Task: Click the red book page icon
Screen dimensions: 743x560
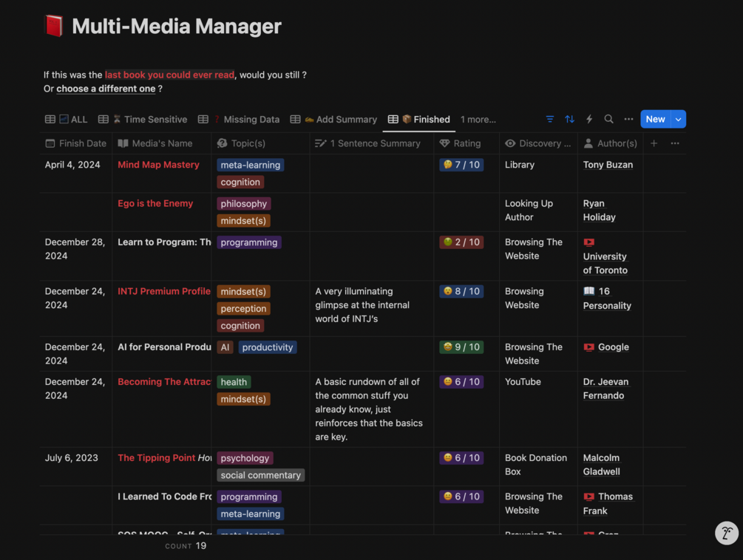Action: [x=53, y=26]
